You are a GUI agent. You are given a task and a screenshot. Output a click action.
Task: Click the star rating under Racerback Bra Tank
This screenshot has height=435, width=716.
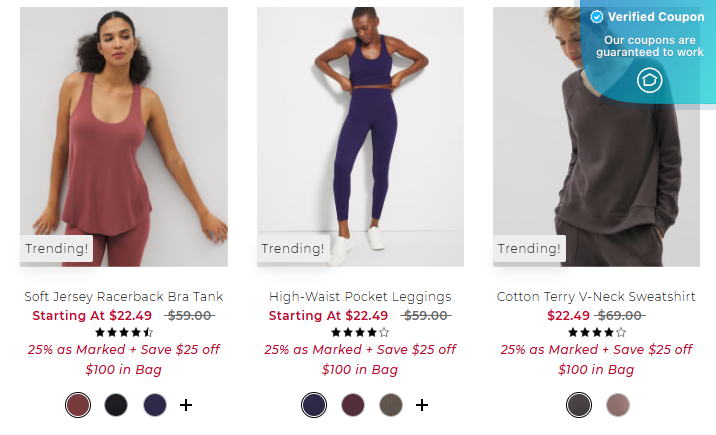coord(124,332)
